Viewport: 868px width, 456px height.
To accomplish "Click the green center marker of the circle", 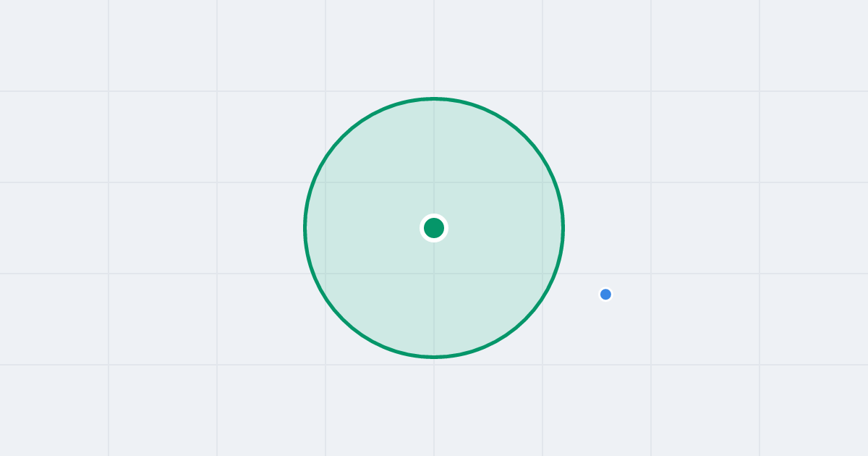I will point(434,228).
